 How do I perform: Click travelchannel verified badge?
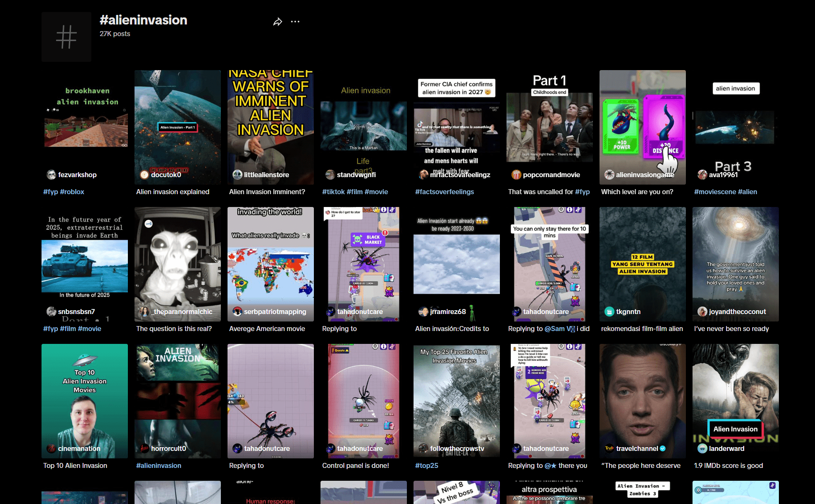(663, 448)
